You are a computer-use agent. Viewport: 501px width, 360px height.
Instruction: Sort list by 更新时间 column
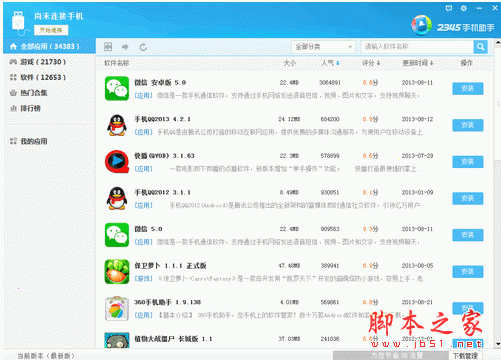(x=418, y=63)
